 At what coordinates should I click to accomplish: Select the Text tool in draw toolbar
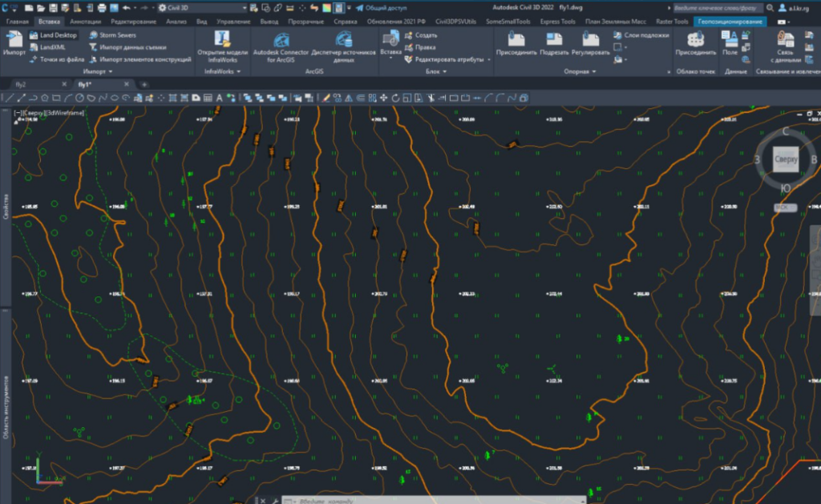tap(220, 98)
